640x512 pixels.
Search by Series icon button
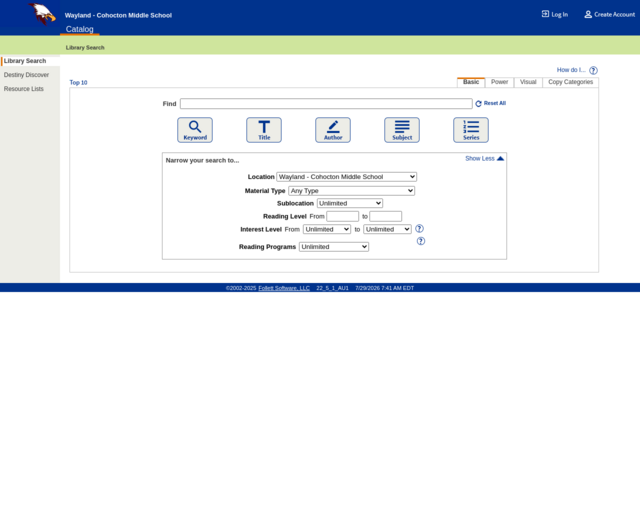[471, 130]
